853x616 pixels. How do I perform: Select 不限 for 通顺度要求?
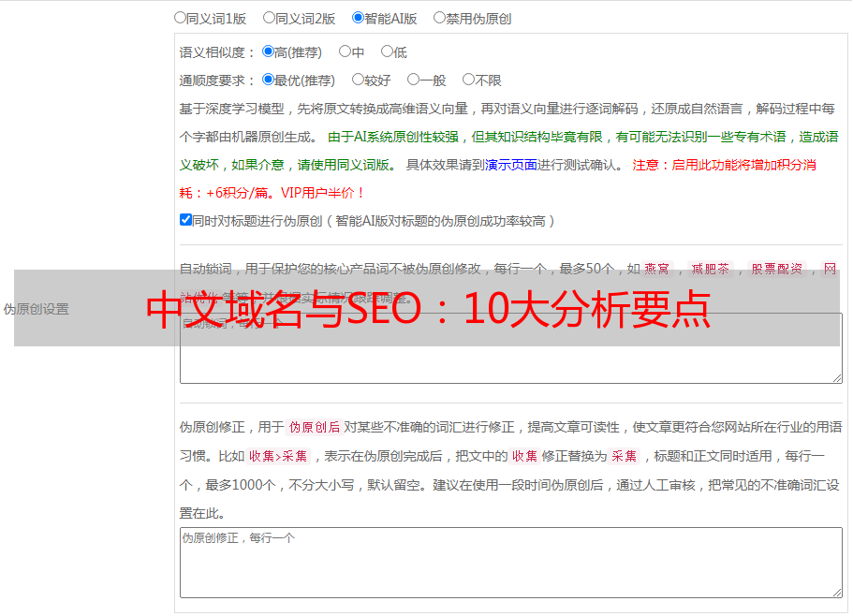pyautogui.click(x=468, y=80)
